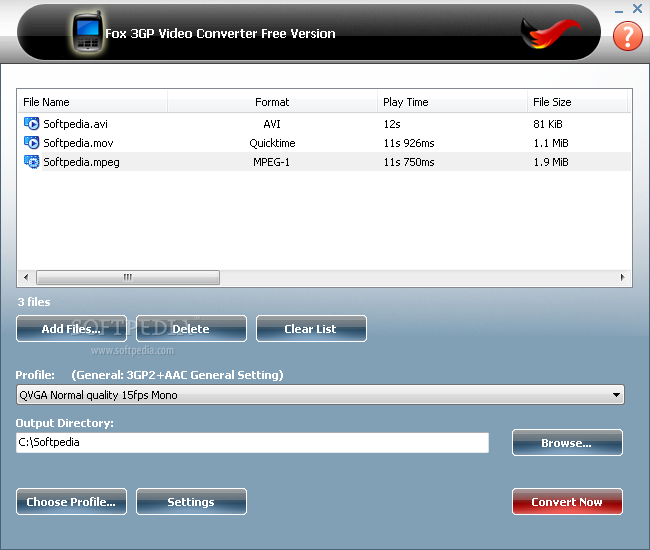Click the 11s 750ms play time value
The image size is (650, 550).
[x=409, y=162]
